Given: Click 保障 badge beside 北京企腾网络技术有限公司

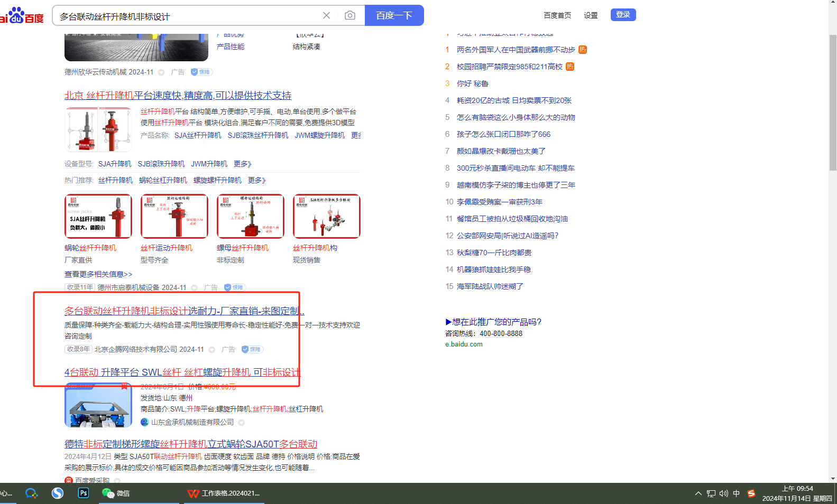Looking at the screenshot, I should pos(252,349).
